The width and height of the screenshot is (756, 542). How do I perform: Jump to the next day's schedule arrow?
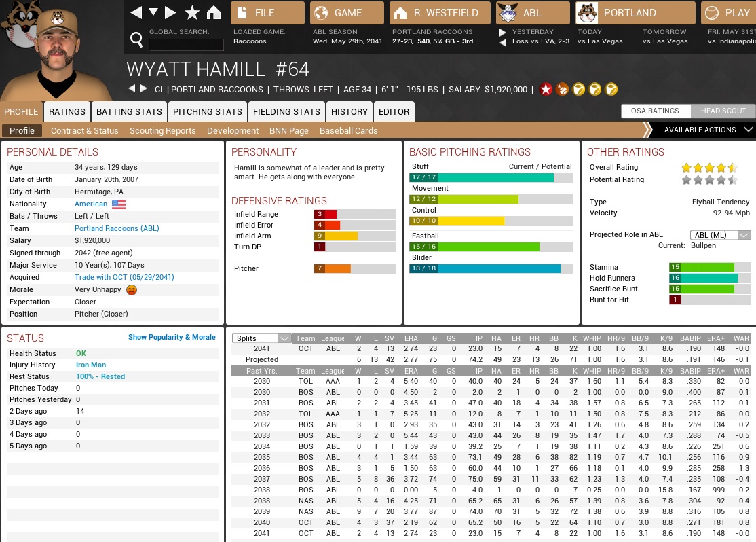502,32
